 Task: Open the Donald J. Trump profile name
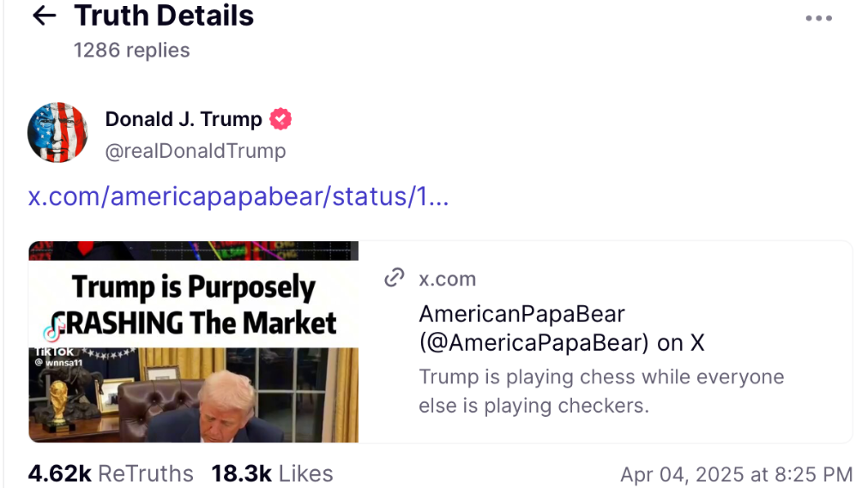183,119
